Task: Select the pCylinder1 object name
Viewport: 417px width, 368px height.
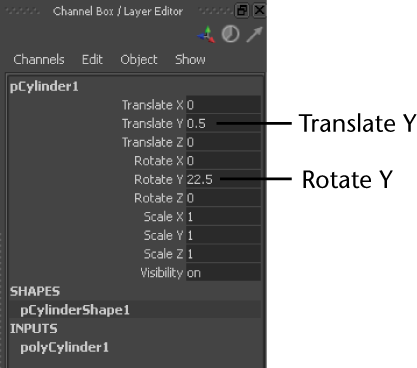Action: (44, 87)
